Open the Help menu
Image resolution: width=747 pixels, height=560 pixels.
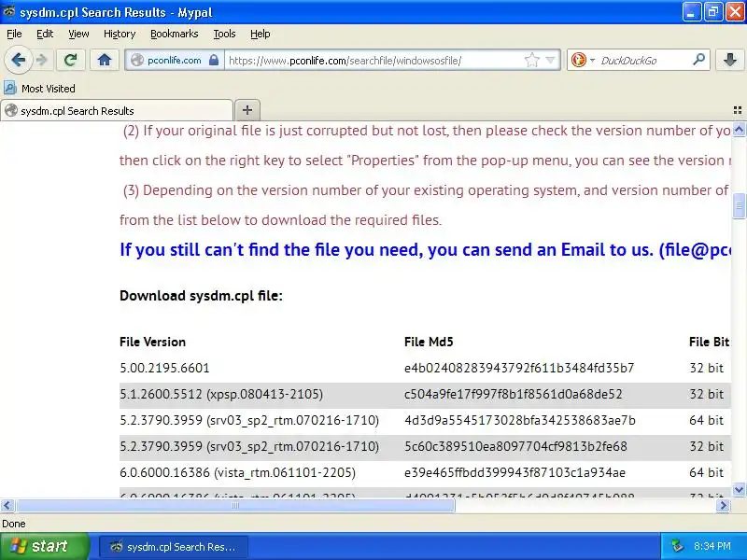tap(261, 34)
